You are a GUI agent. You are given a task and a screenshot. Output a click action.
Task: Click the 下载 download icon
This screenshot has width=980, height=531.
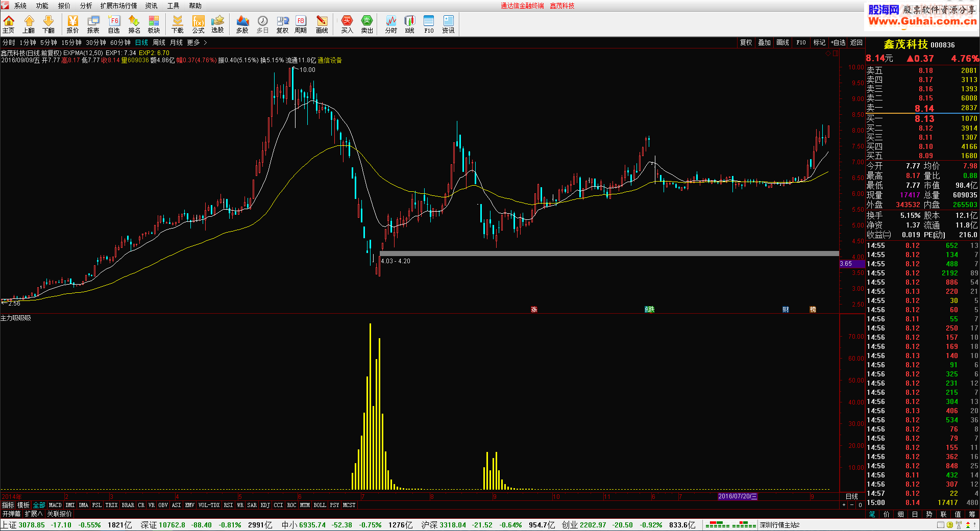point(178,24)
